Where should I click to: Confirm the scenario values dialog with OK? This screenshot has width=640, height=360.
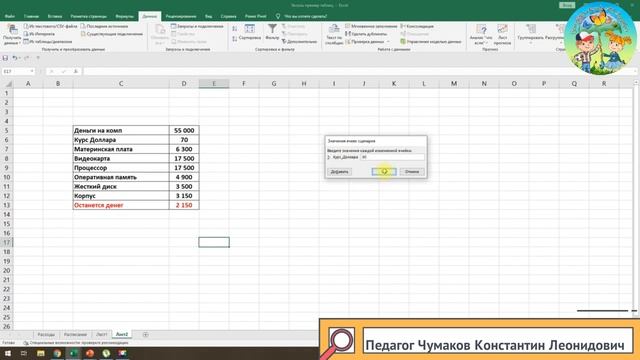384,172
